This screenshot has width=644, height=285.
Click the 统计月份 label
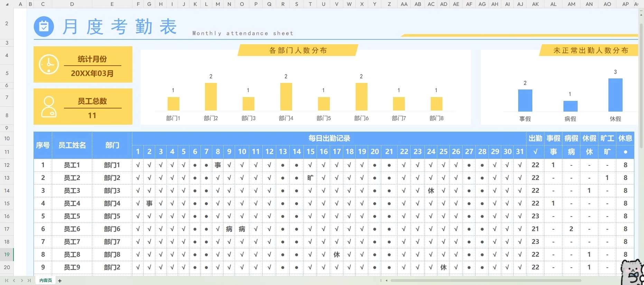click(92, 59)
